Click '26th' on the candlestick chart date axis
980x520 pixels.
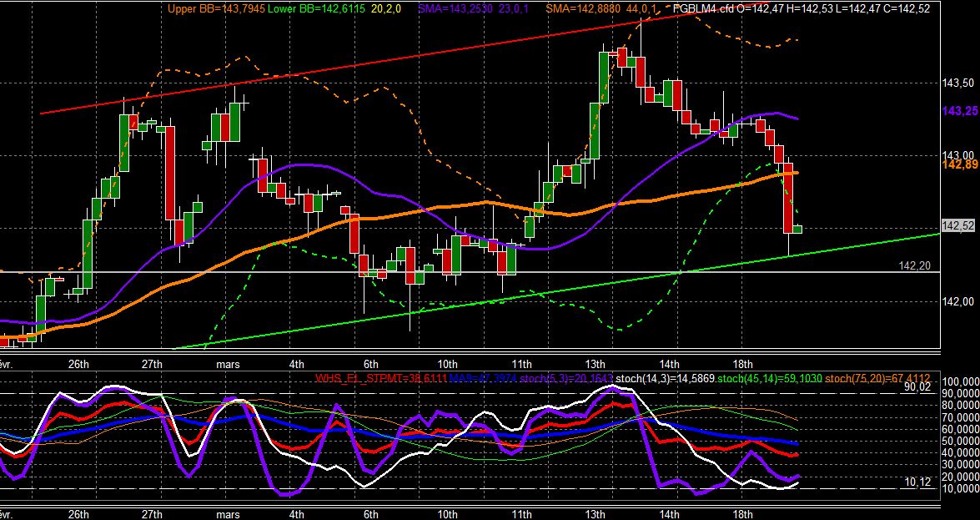tap(78, 364)
